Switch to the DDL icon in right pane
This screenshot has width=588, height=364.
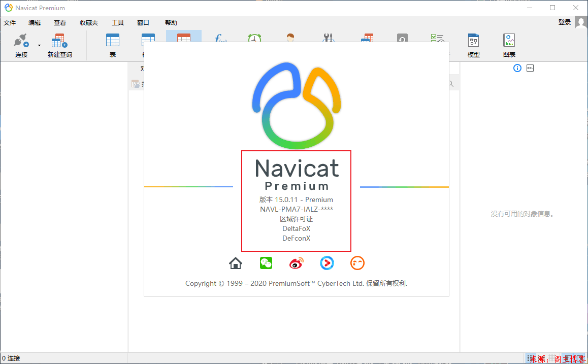(530, 68)
